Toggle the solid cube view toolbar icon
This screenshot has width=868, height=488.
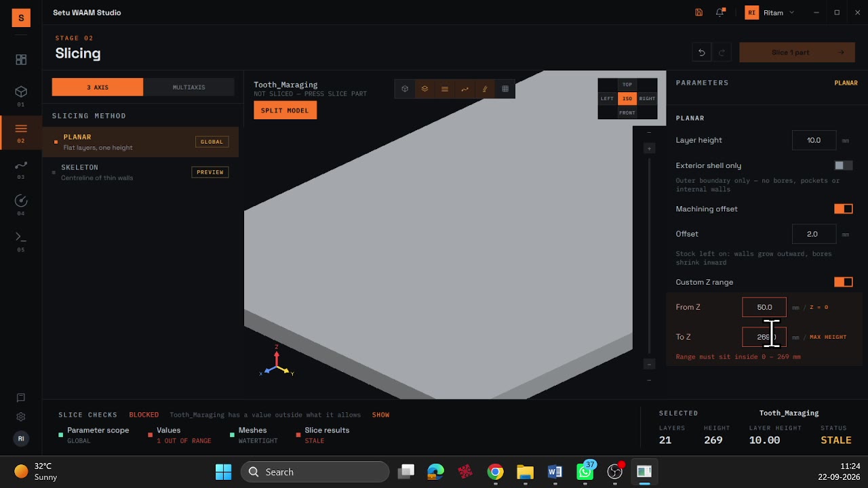405,89
